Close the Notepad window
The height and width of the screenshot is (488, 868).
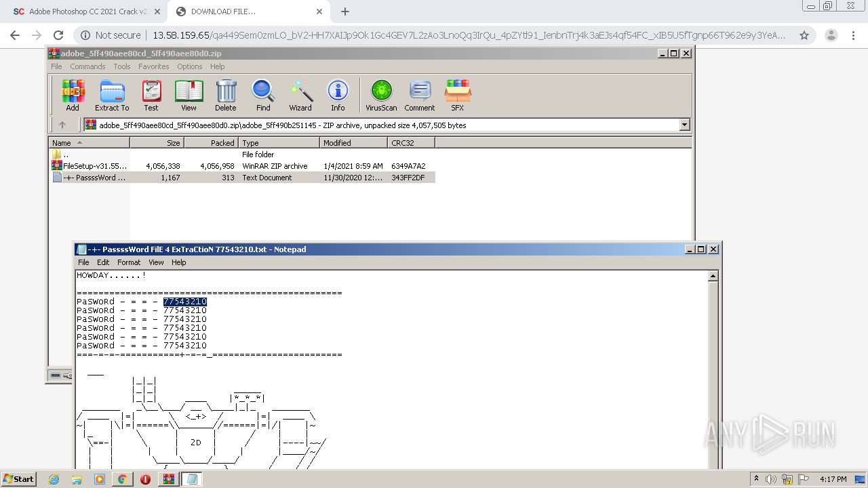(x=713, y=249)
